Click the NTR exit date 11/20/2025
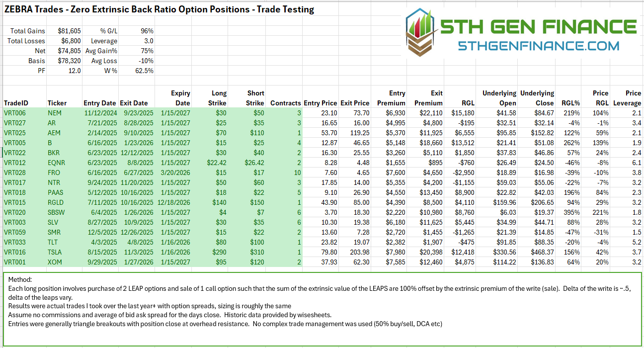The image size is (644, 348). coord(137,182)
